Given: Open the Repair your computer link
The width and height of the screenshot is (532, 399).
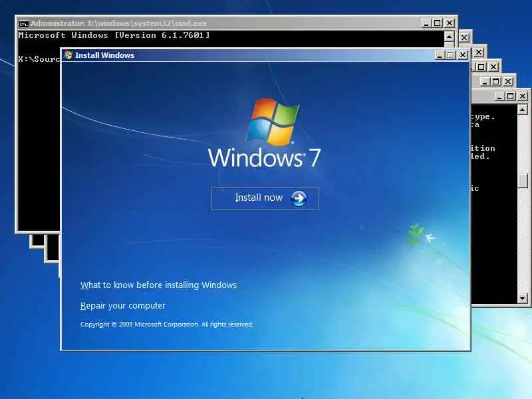Looking at the screenshot, I should [123, 306].
